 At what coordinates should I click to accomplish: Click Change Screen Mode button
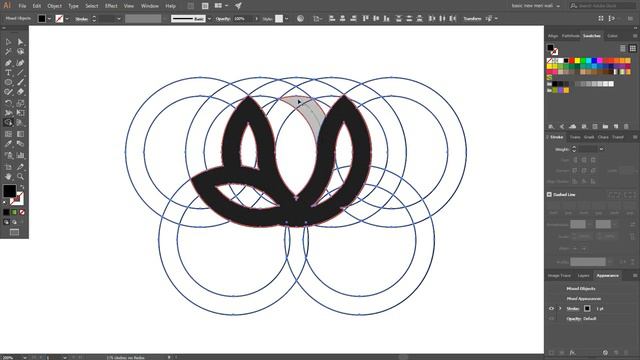14,232
